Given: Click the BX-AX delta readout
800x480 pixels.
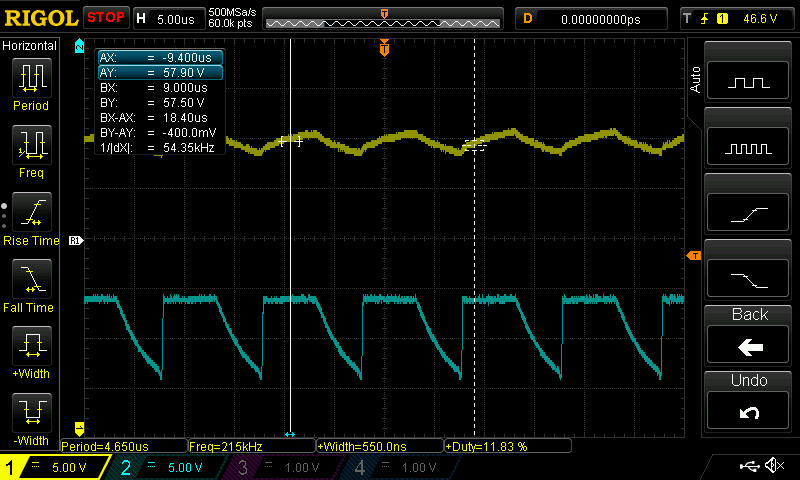Looking at the screenshot, I should [x=161, y=117].
